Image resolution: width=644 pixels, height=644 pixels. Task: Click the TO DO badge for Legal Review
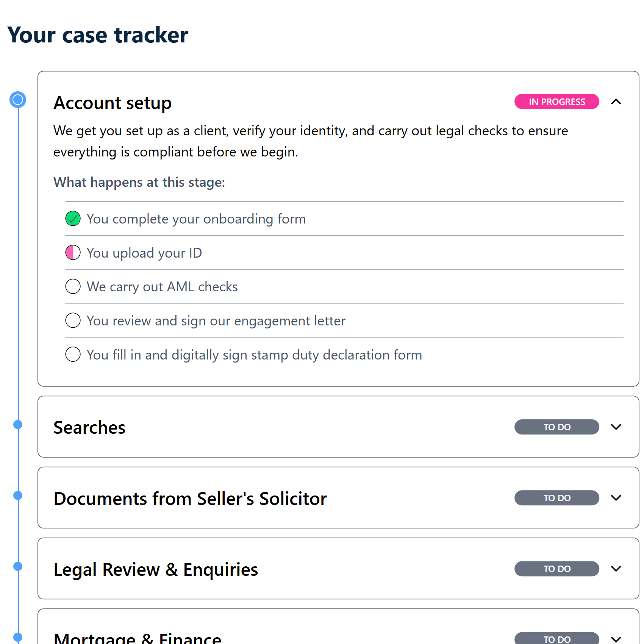pyautogui.click(x=556, y=569)
